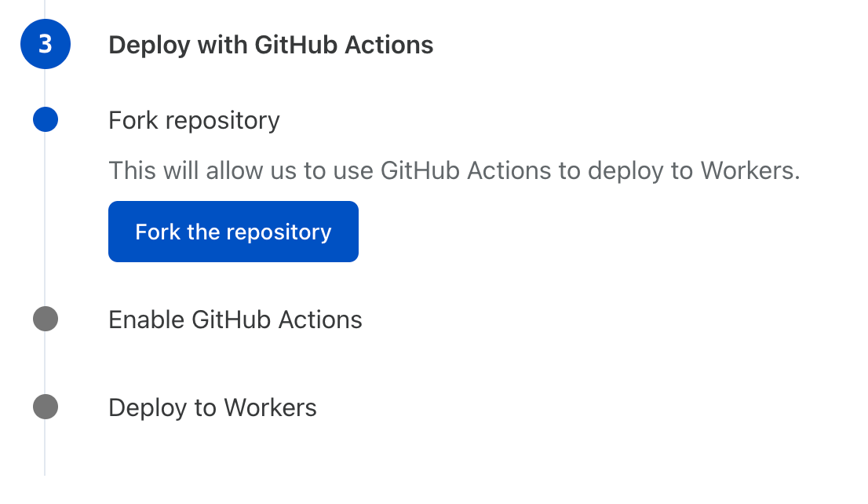Image resolution: width=868 pixels, height=504 pixels.
Task: Select the gray Deploy to Workers step dot
Action: click(x=46, y=407)
